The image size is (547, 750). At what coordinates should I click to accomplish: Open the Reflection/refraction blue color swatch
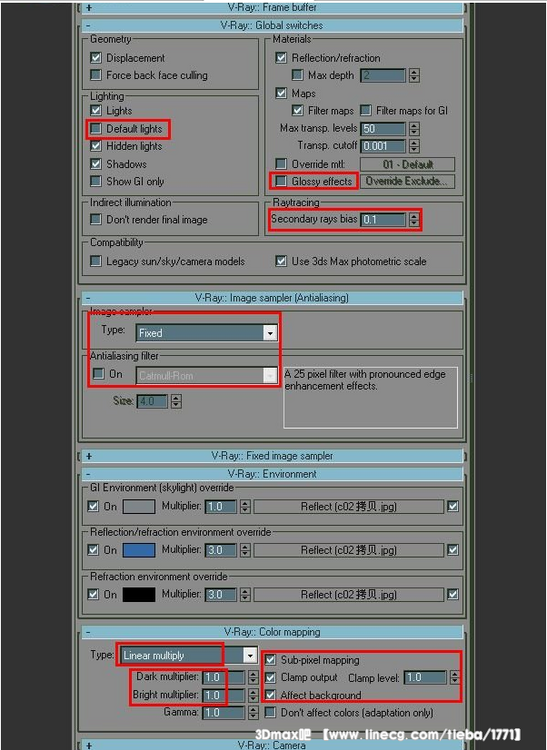pos(139,550)
